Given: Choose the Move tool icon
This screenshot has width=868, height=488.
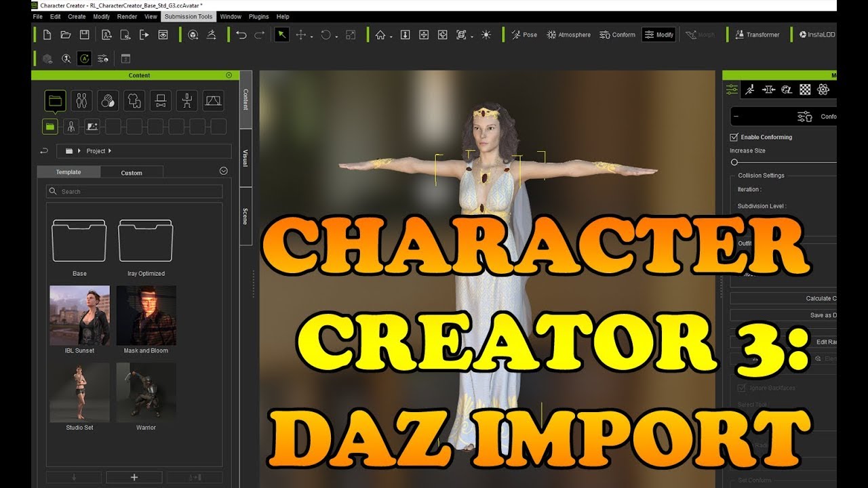Looking at the screenshot, I should tap(301, 35).
